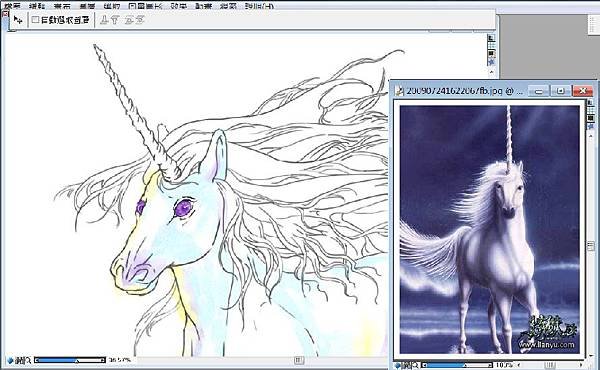Click color correction icon on main canvas
Viewport: 600px width, 370px height.
point(491,54)
